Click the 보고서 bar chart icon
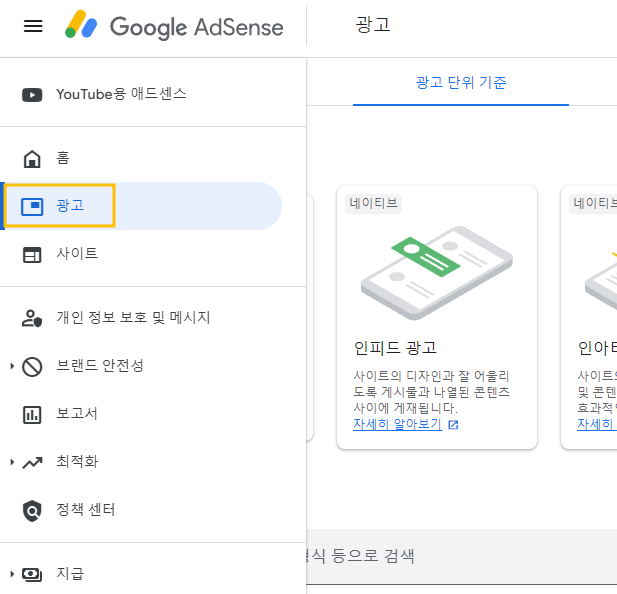 [32, 415]
